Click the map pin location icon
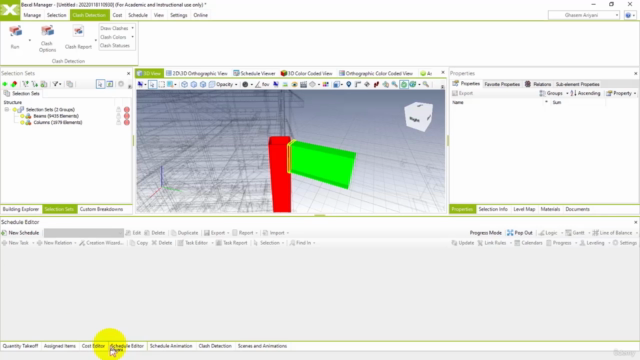This screenshot has width=640, height=360. click(349, 84)
